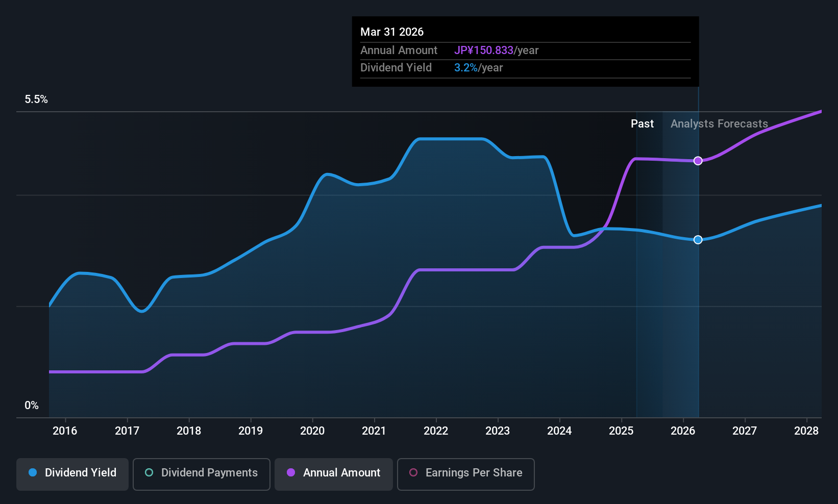
Task: Click the JP¥150.833 annual amount value
Action: [484, 51]
